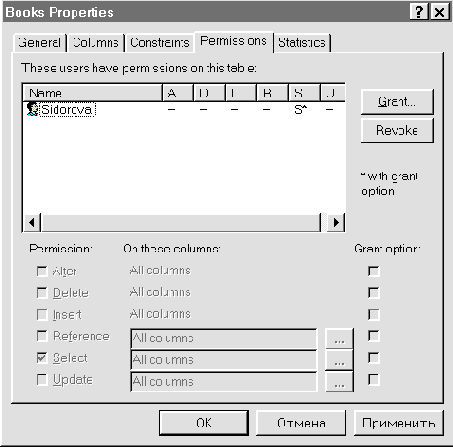Check grant option box for Select row

tap(374, 358)
